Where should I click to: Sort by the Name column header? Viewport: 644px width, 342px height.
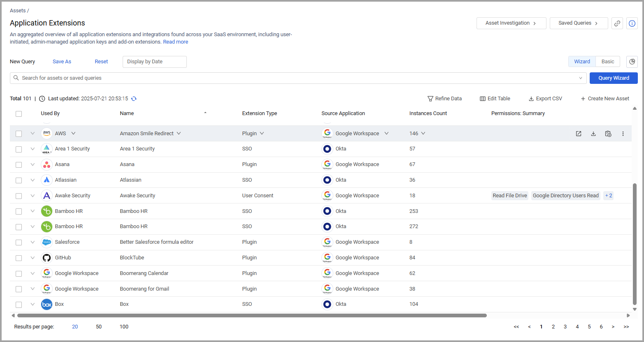tap(127, 113)
